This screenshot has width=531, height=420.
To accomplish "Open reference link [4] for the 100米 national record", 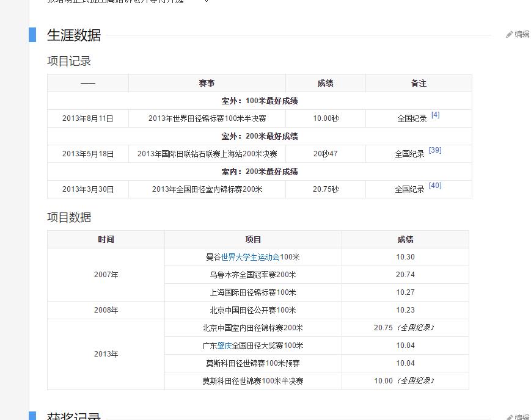I will (x=435, y=114).
